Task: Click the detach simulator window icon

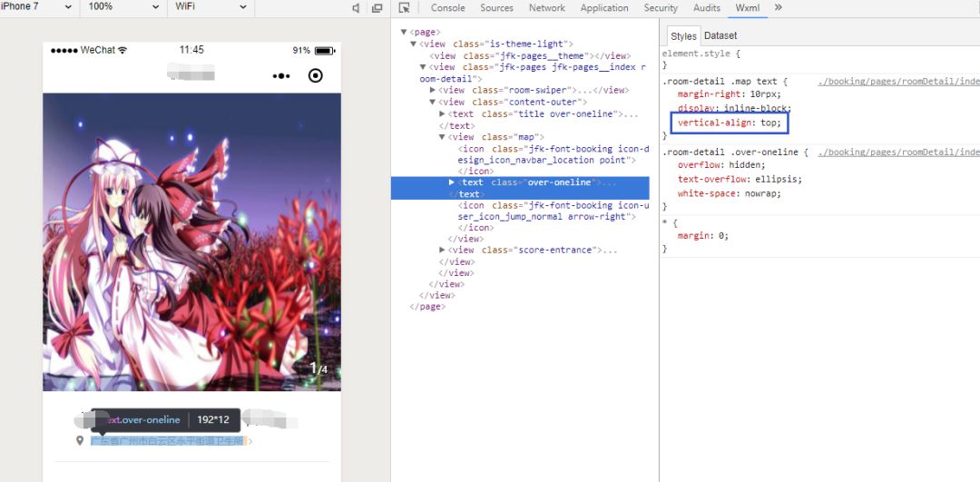Action: click(x=377, y=8)
